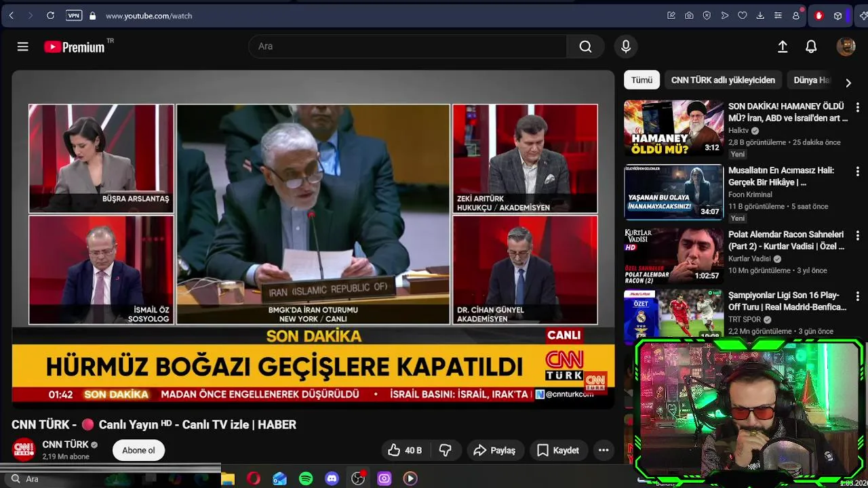Toggle the browser VPN badge
Image resolution: width=868 pixels, height=488 pixels.
point(74,16)
